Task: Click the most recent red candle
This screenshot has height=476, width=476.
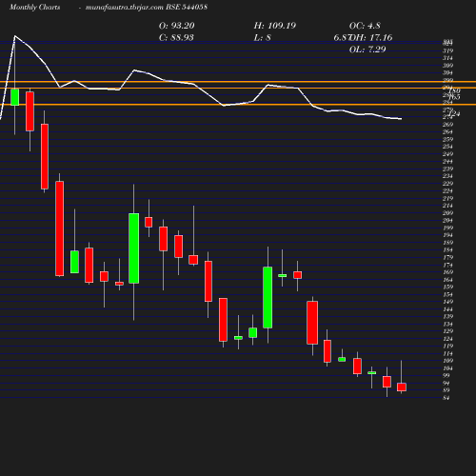Action: [402, 387]
